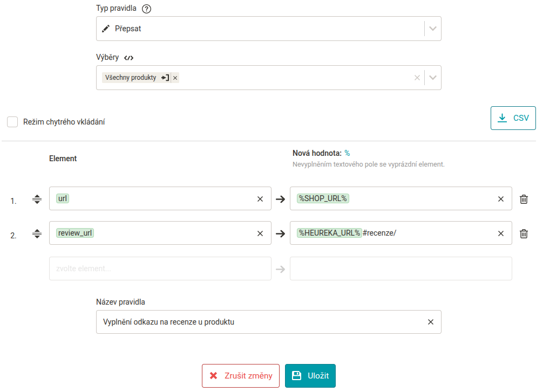Click Zrušit změny to cancel changes

pos(241,376)
